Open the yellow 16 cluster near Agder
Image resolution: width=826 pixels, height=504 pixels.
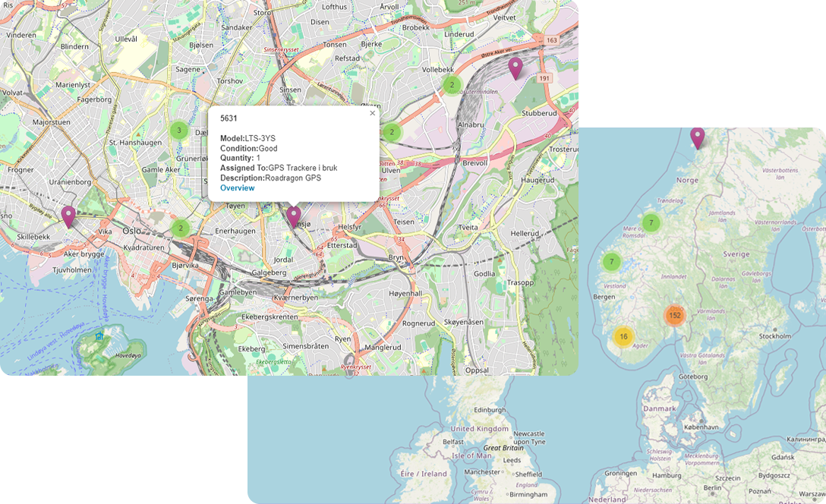point(623,336)
